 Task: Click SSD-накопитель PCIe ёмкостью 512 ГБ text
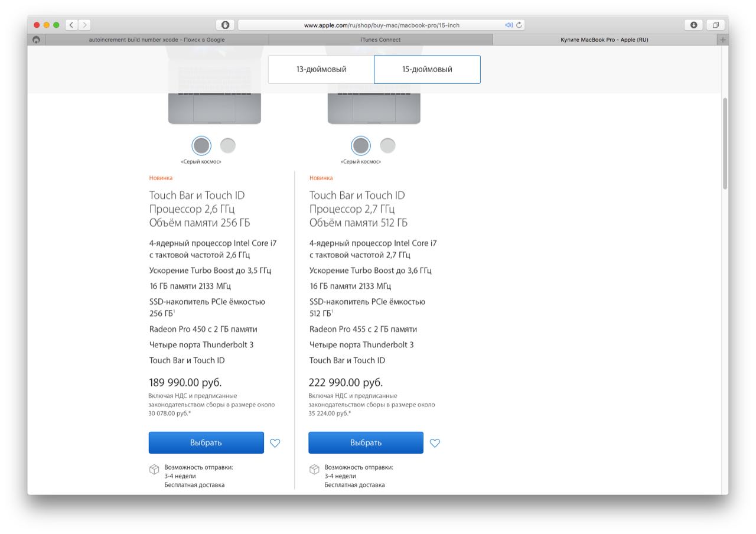click(x=367, y=308)
